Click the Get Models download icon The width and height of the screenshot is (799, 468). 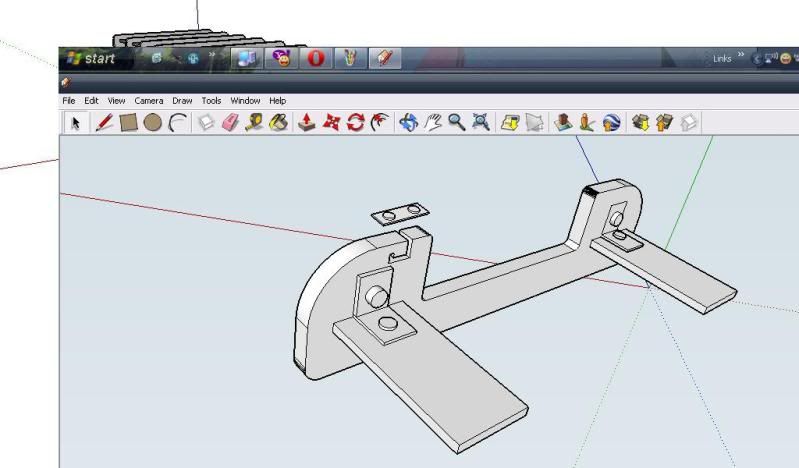click(x=640, y=123)
